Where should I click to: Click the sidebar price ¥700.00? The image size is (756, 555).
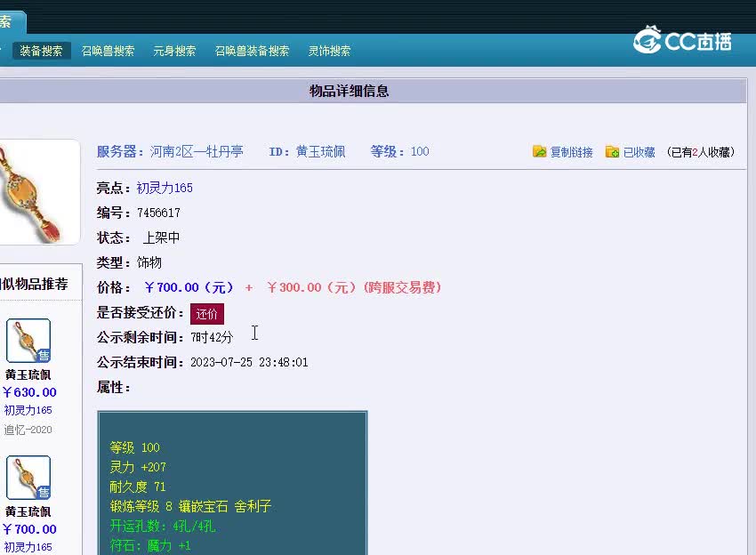point(29,529)
